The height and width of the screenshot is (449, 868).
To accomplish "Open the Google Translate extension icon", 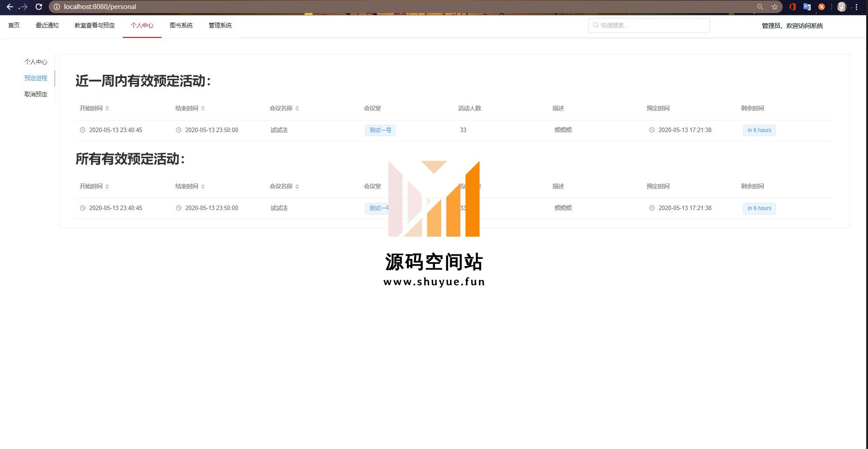I will click(807, 7).
